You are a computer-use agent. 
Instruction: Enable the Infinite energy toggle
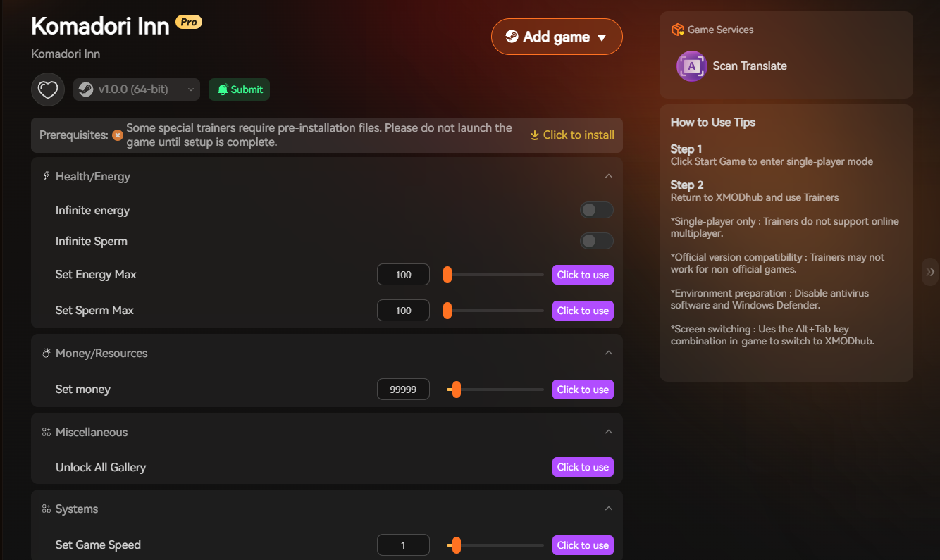point(596,210)
